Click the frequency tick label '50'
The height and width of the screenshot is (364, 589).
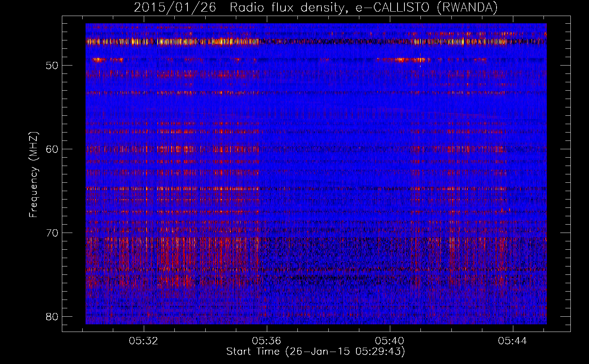click(x=52, y=66)
